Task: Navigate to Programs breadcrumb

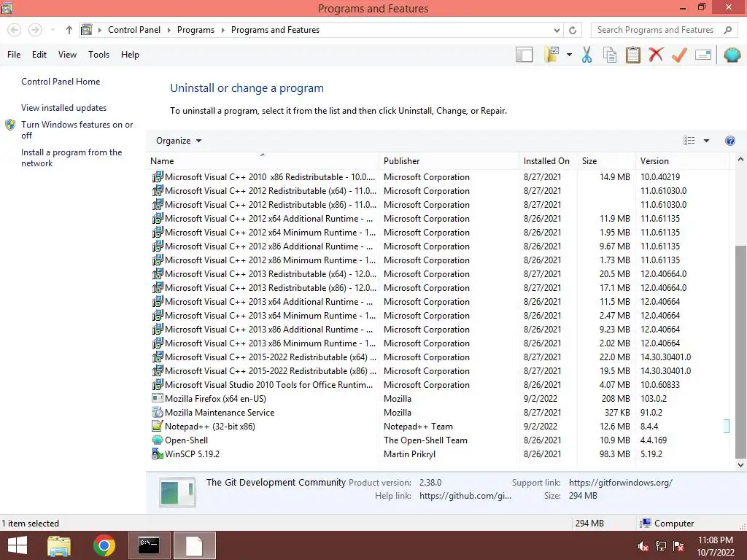Action: 196,30
